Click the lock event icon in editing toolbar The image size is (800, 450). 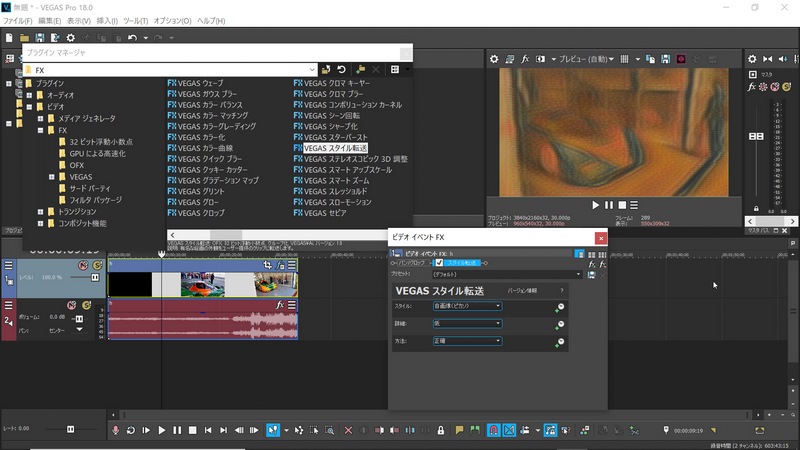[441, 430]
